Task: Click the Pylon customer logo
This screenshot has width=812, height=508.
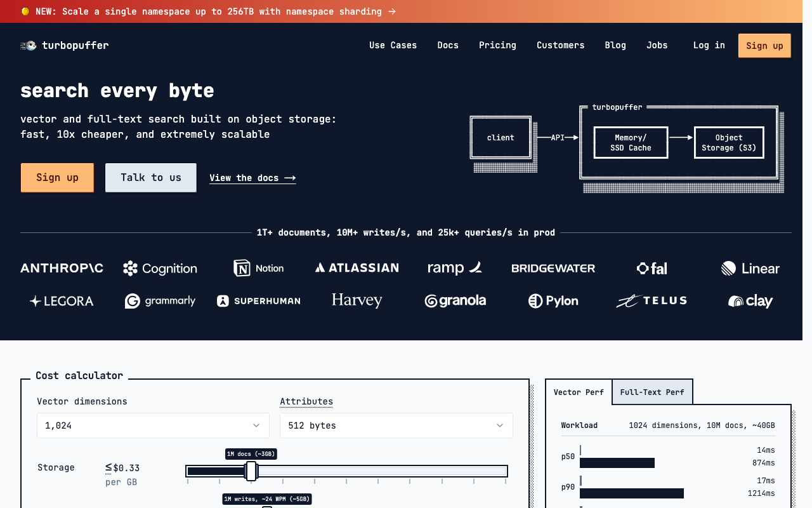Action: pos(553,301)
